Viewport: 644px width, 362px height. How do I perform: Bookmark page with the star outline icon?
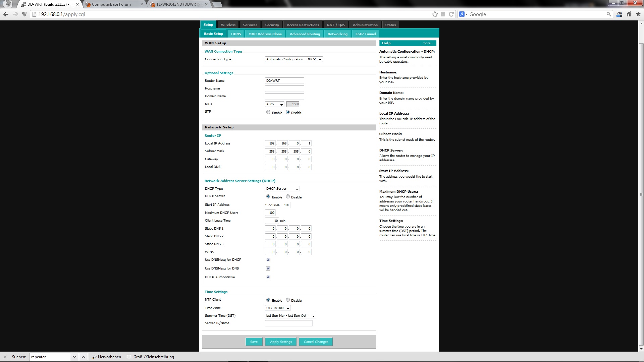[435, 14]
